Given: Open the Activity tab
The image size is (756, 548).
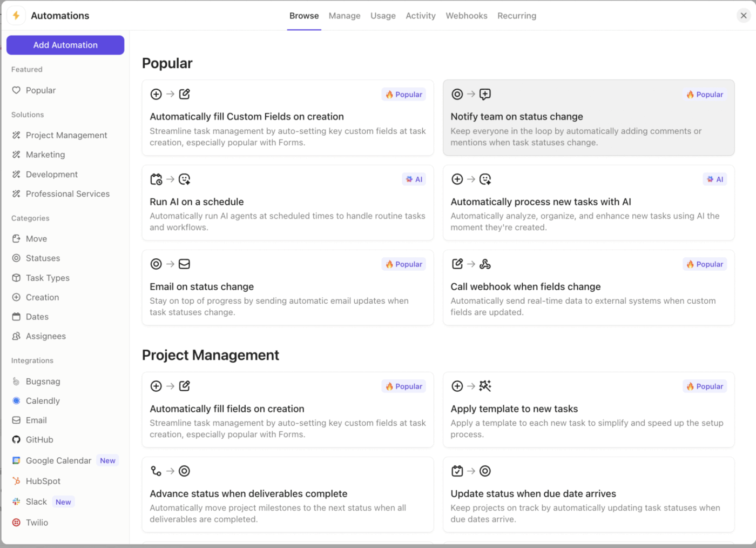Looking at the screenshot, I should pos(420,16).
